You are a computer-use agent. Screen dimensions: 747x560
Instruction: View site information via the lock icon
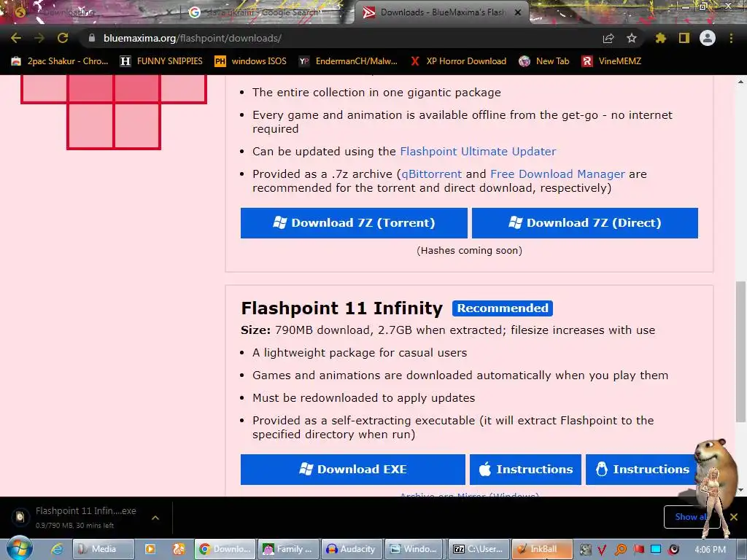click(x=91, y=38)
